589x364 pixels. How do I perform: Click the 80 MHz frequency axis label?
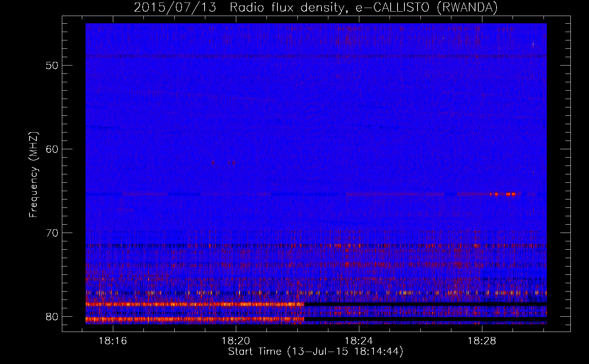click(52, 317)
